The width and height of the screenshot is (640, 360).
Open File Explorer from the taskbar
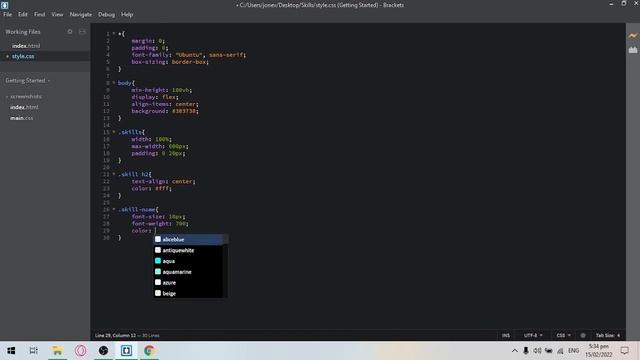click(57, 351)
